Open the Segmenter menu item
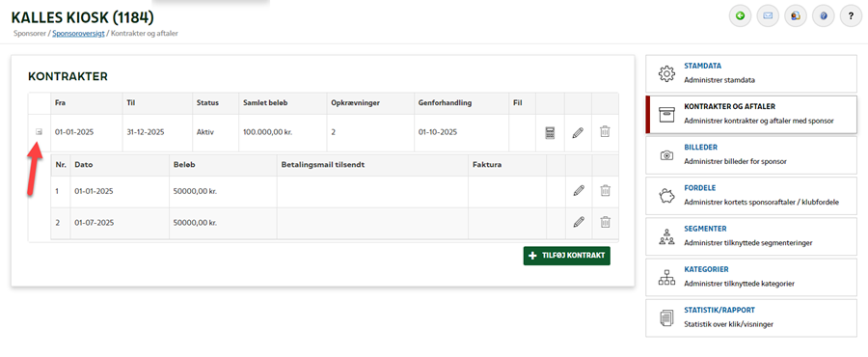 (751, 235)
